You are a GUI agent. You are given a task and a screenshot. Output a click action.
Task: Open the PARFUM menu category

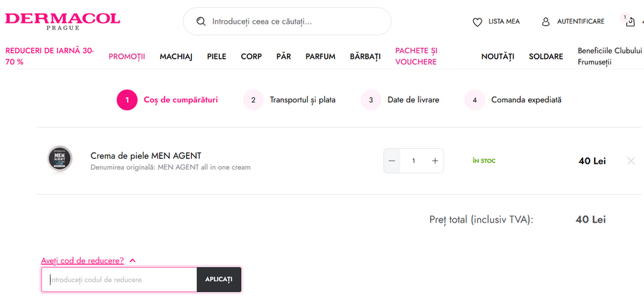320,57
